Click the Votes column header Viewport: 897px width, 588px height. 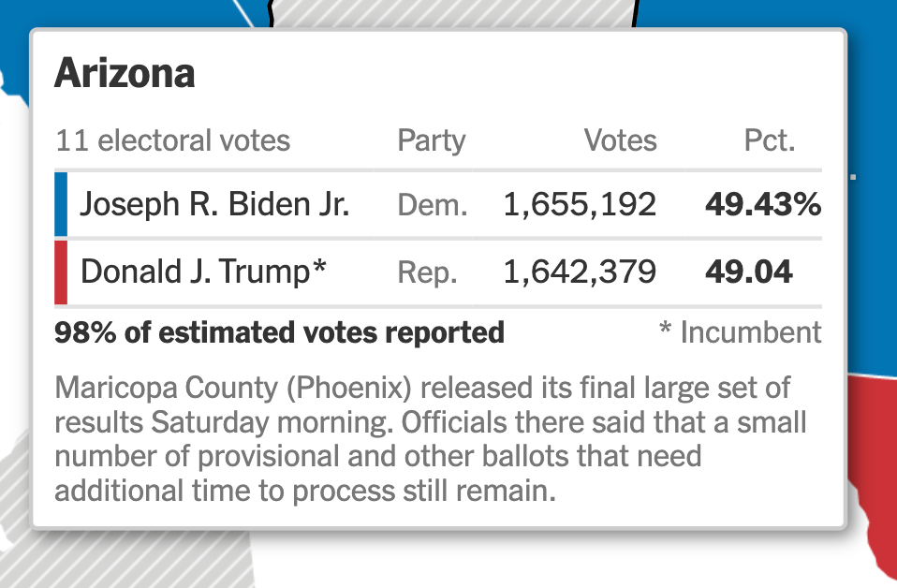click(620, 140)
